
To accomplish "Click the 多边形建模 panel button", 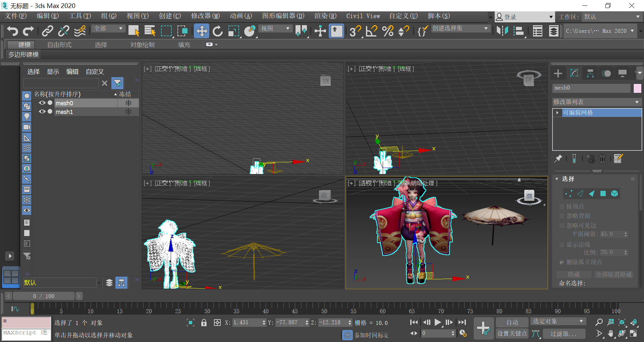I will [x=23, y=55].
